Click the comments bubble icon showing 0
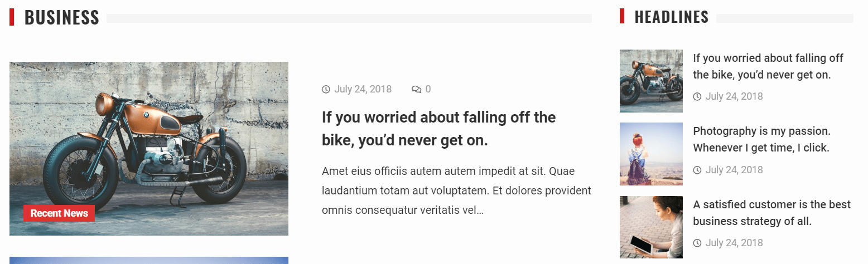The height and width of the screenshot is (264, 868). [416, 89]
